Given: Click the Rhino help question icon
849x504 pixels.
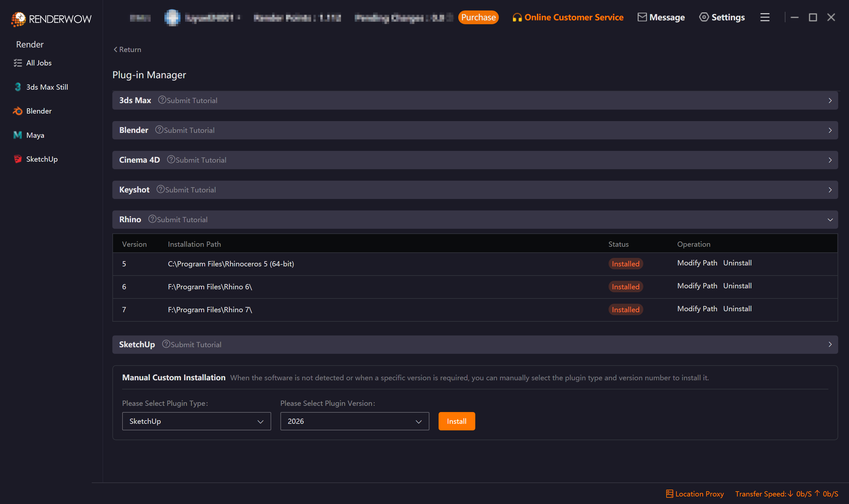Looking at the screenshot, I should pos(152,219).
